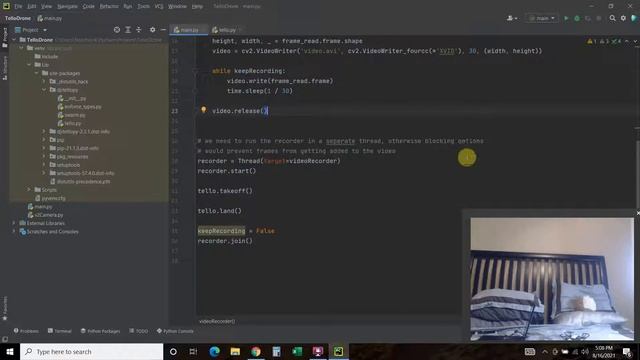The width and height of the screenshot is (640, 360).
Task: Open the View menu
Action: (47, 7)
